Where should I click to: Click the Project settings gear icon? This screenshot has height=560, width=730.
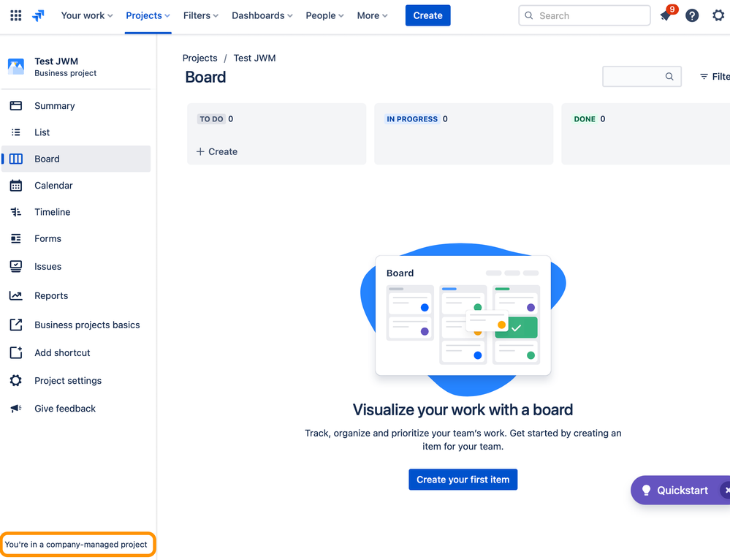[x=16, y=381]
